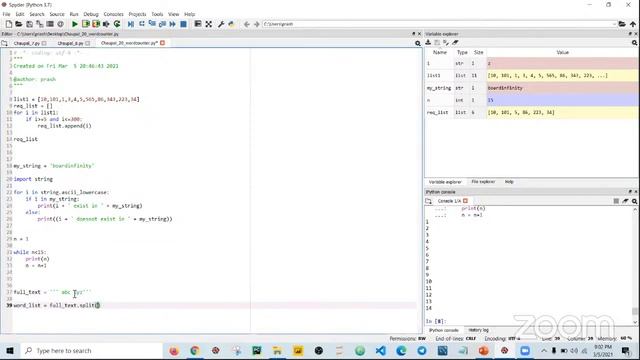Select the pink value cell of variable i
Viewport: 640px width, 360px height.
[562, 63]
